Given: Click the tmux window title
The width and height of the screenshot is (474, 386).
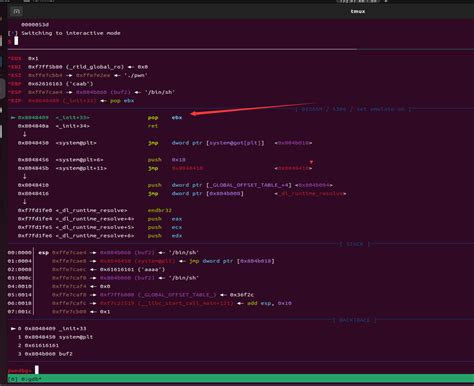Looking at the screenshot, I should [x=358, y=11].
